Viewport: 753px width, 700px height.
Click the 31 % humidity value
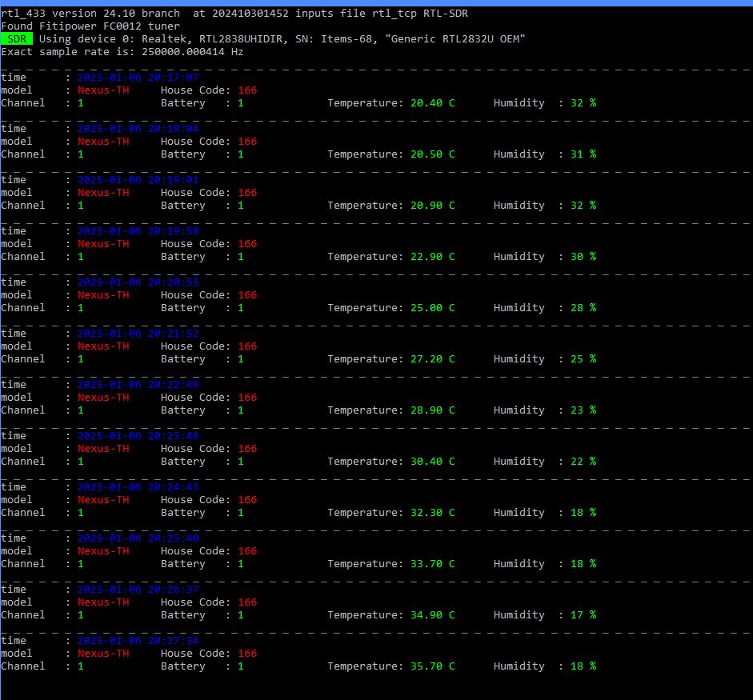pyautogui.click(x=583, y=154)
